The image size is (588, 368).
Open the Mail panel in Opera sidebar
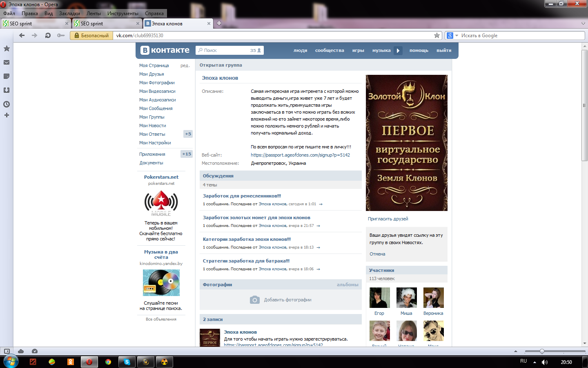7,63
